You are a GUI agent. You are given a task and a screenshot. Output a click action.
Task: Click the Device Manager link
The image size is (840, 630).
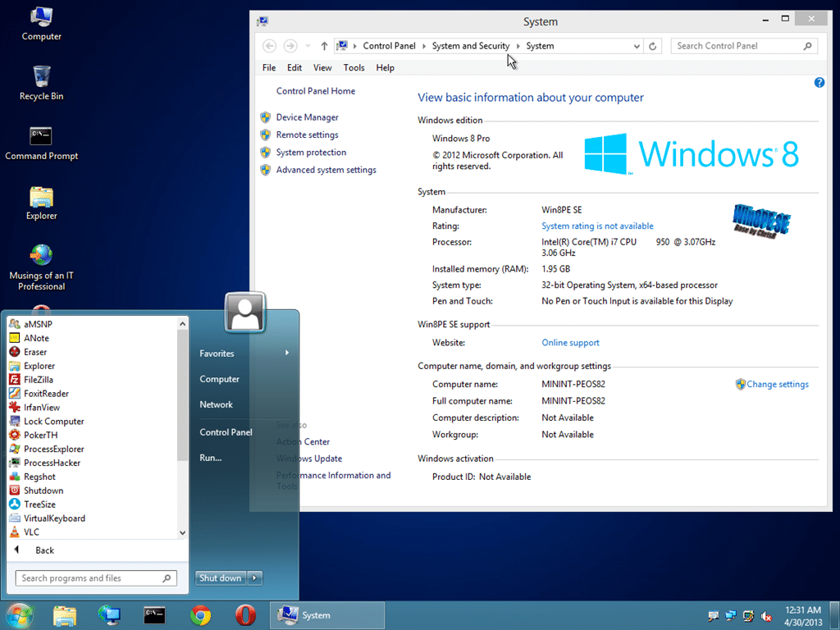[307, 118]
